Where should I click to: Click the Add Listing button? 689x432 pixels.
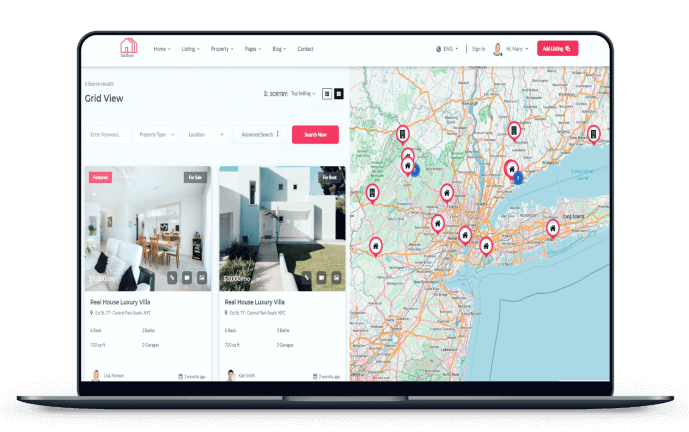point(557,48)
